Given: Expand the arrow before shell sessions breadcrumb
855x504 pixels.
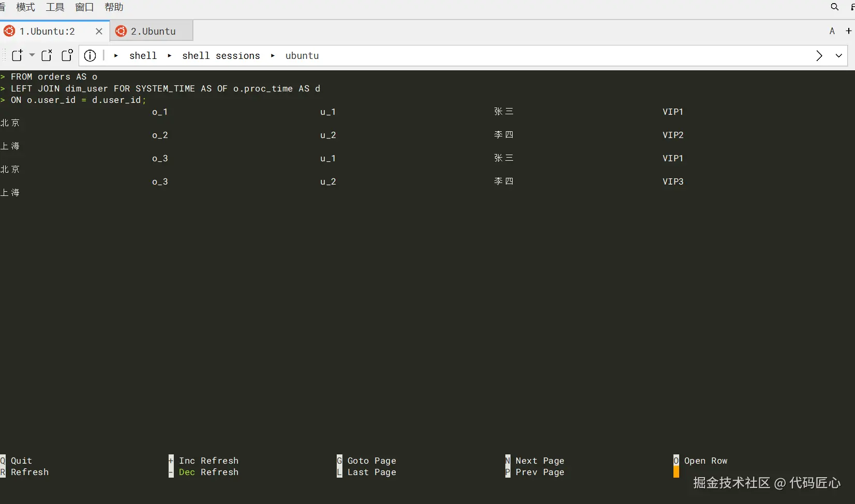Looking at the screenshot, I should [169, 56].
